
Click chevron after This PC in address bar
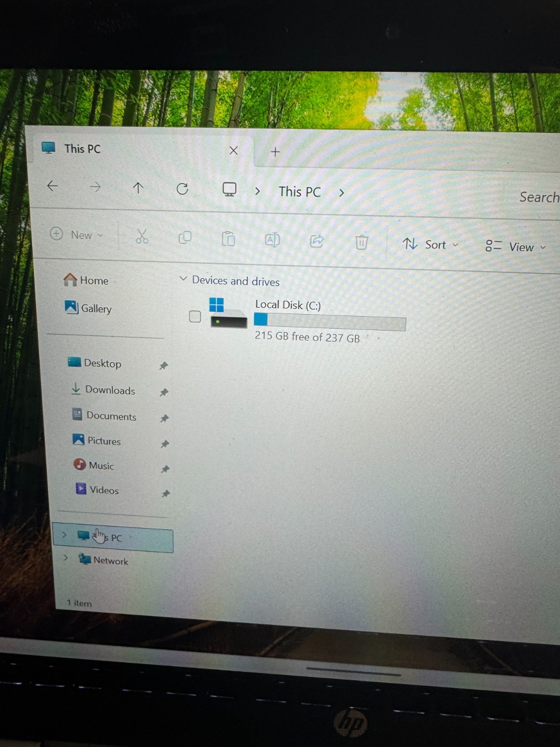pos(342,193)
